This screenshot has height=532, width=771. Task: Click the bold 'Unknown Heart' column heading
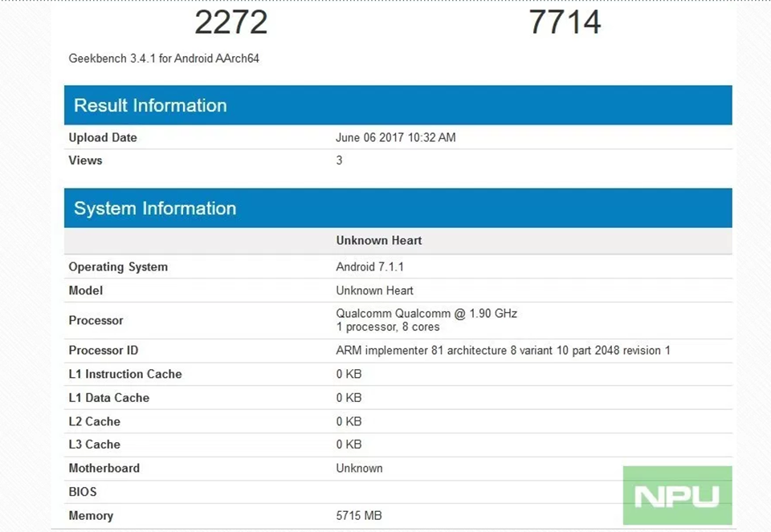[x=379, y=240]
